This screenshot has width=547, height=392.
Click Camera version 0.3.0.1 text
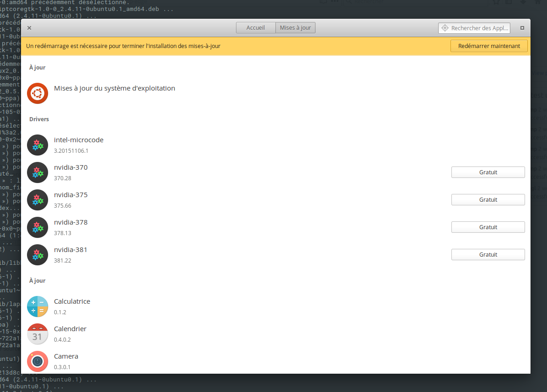62,367
